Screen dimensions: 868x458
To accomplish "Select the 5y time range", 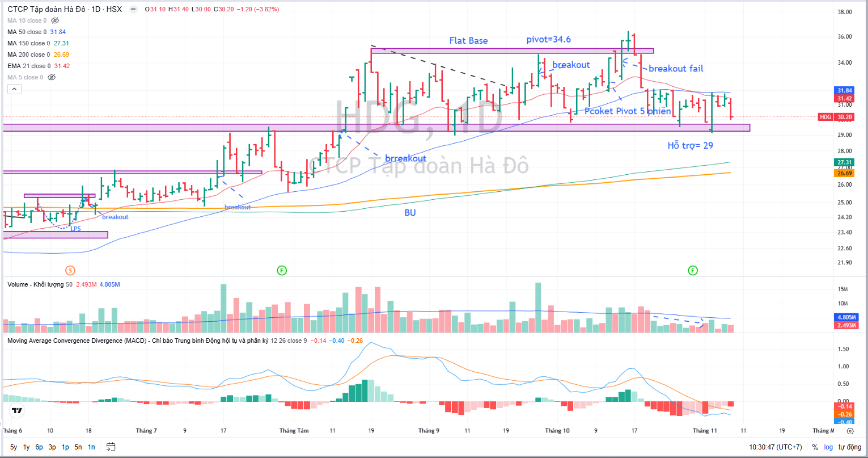I will point(14,447).
